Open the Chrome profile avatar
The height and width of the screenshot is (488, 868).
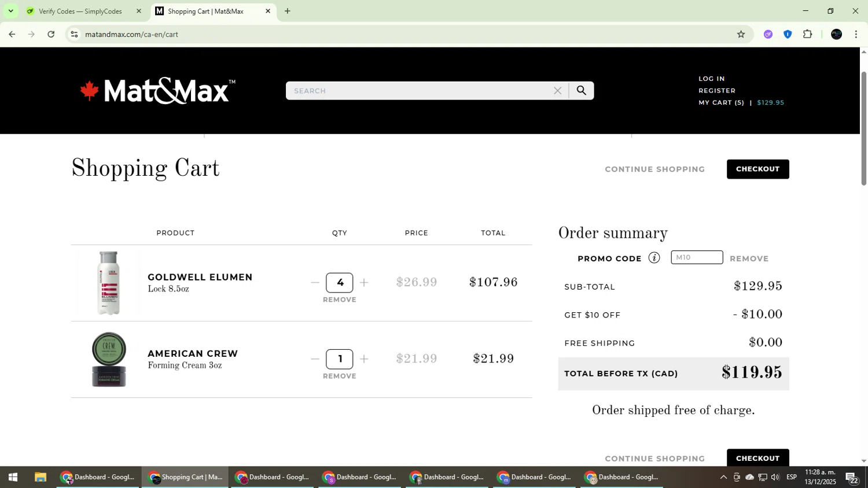(x=836, y=34)
